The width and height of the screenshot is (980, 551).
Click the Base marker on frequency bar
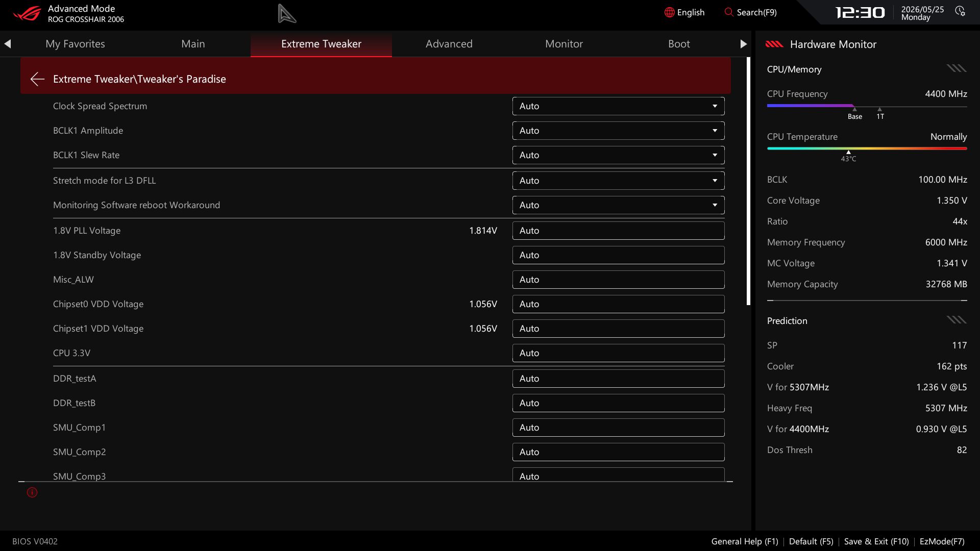click(x=855, y=114)
